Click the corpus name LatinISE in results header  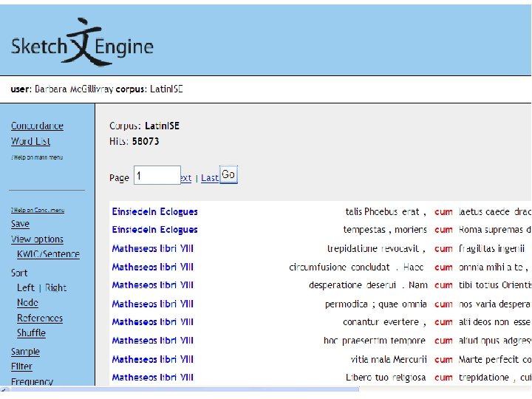(162, 126)
